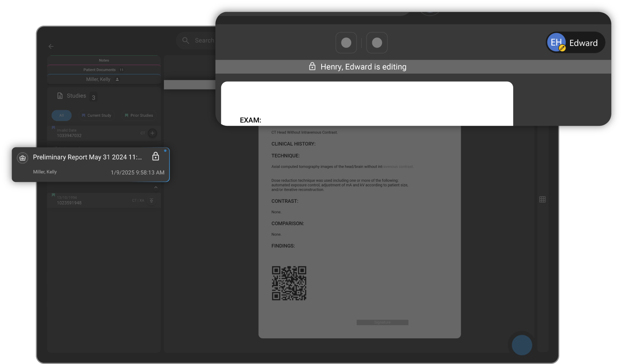623x364 pixels.
Task: Click the lock icon on the Preliminary Report card
Action: coord(155,157)
